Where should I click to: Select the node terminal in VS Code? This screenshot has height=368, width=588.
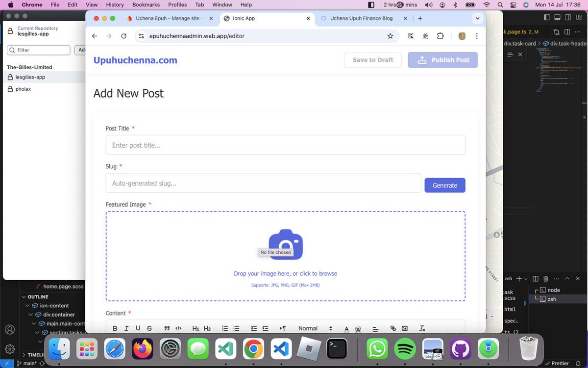click(x=553, y=290)
